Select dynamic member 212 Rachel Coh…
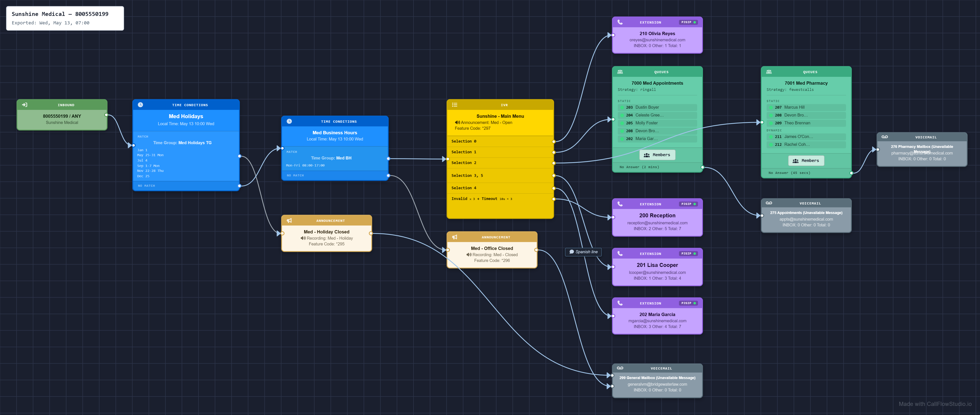This screenshot has width=980, height=415. (x=806, y=144)
